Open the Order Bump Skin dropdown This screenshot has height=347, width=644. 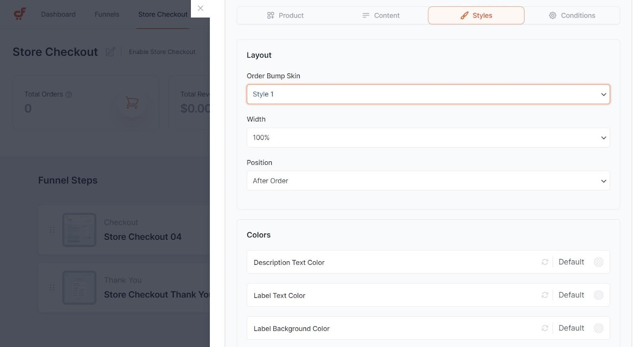coord(428,94)
